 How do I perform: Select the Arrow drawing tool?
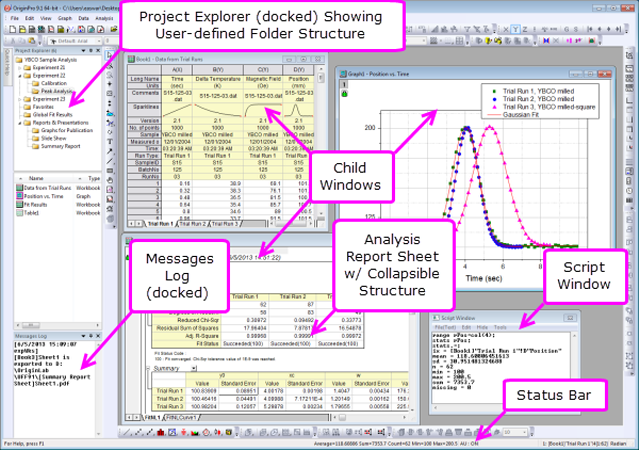tap(110, 152)
